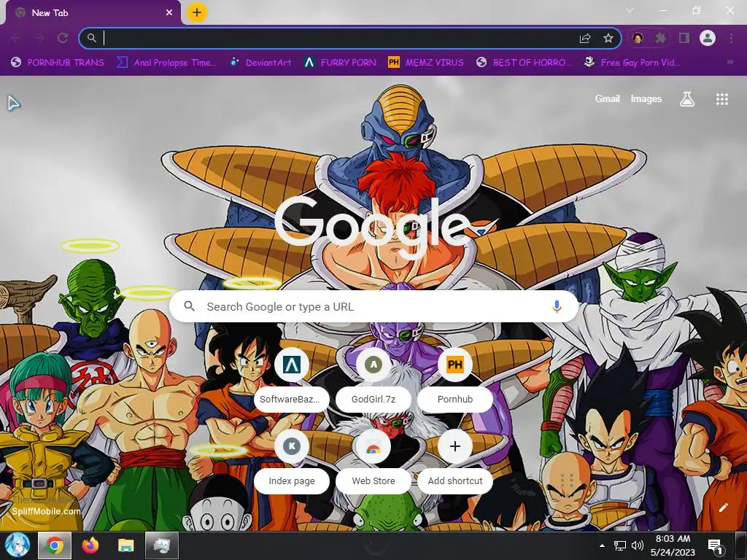The image size is (747, 560).
Task: Open File Explorer from the taskbar
Action: (x=125, y=545)
